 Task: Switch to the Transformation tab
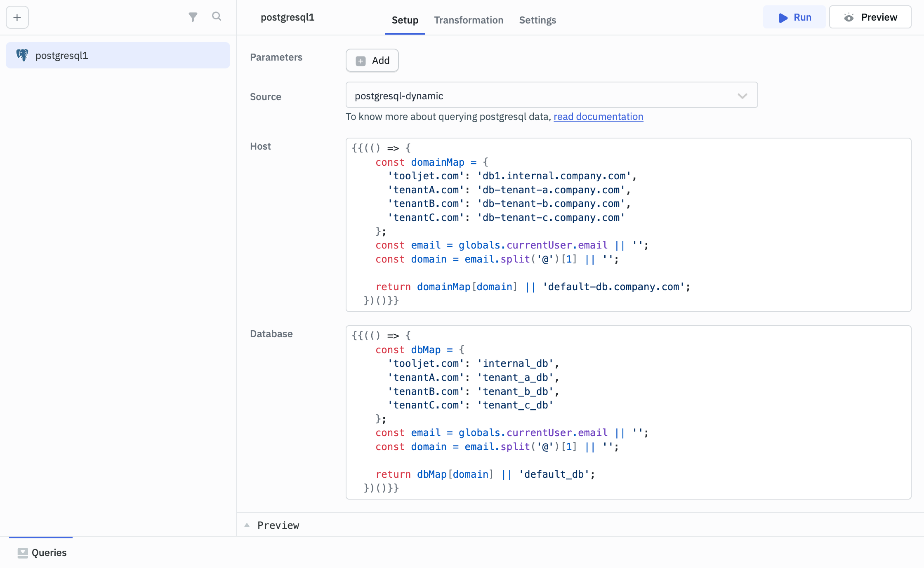tap(469, 20)
